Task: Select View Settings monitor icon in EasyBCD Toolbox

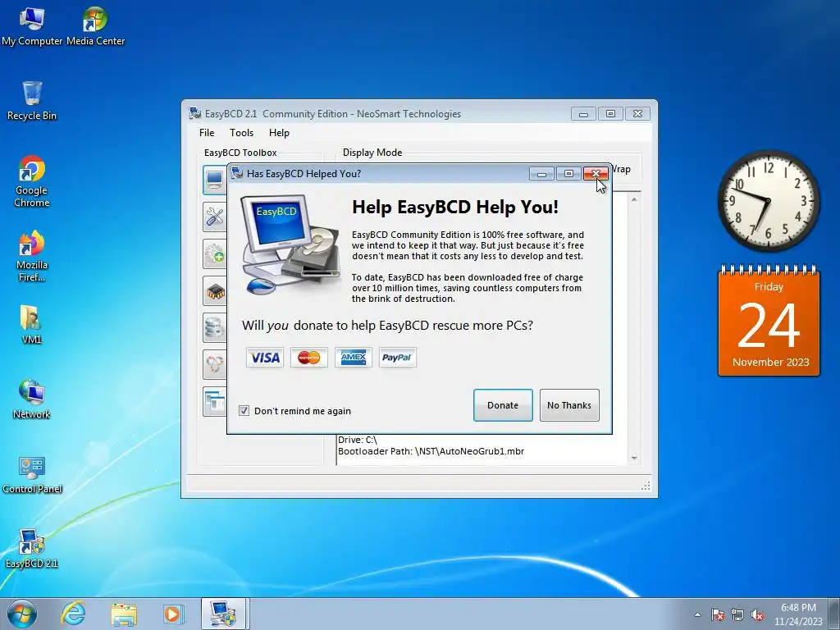Action: [x=215, y=180]
